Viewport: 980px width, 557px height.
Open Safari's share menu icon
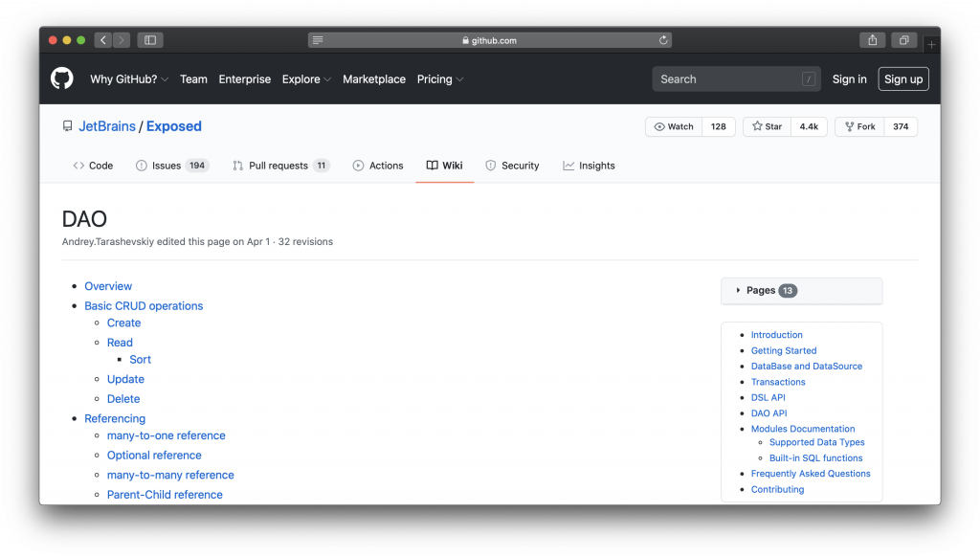(873, 40)
